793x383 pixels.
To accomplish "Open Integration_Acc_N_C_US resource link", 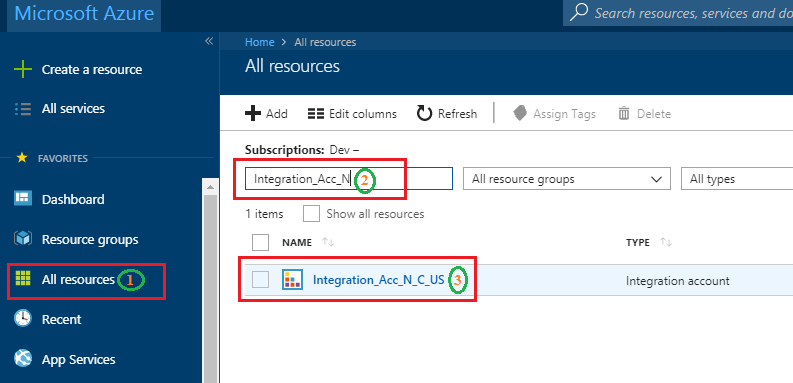I will (x=378, y=280).
